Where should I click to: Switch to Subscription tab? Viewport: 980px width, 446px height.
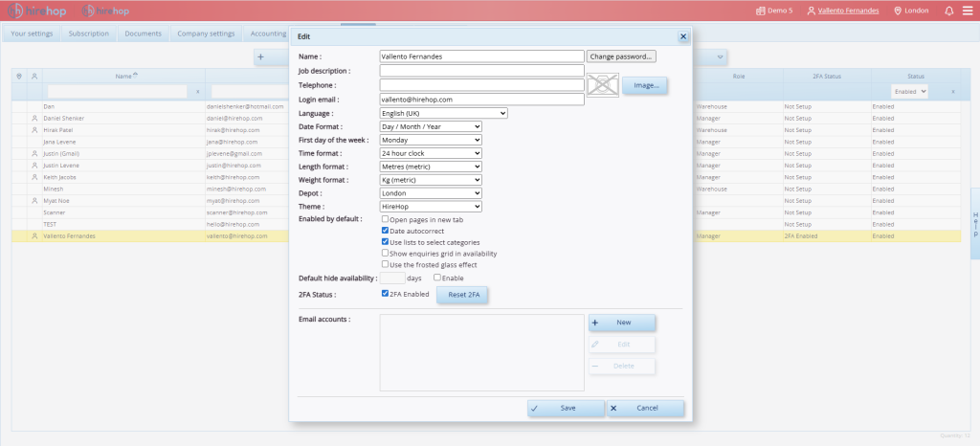(x=89, y=33)
